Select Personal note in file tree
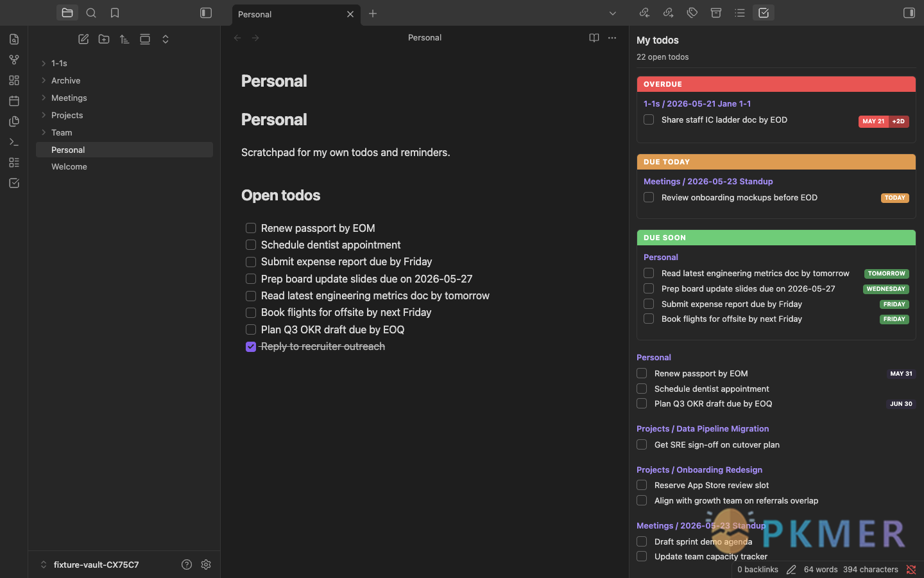Image resolution: width=924 pixels, height=578 pixels. pos(124,150)
